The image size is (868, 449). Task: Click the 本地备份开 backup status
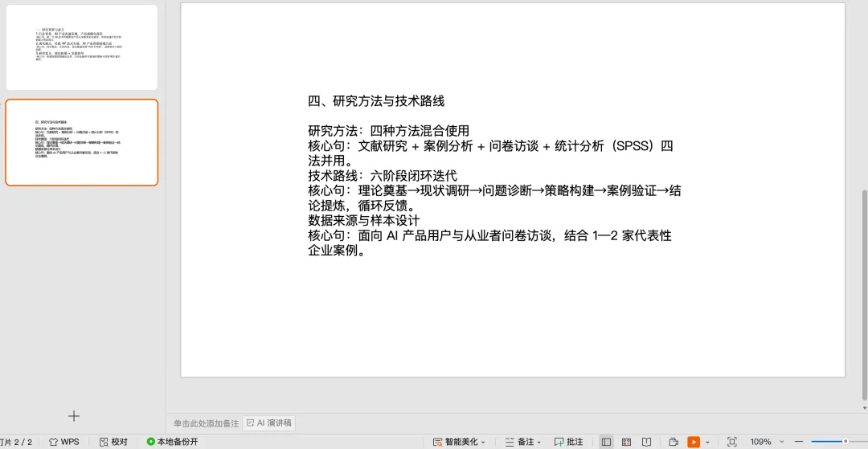click(172, 442)
